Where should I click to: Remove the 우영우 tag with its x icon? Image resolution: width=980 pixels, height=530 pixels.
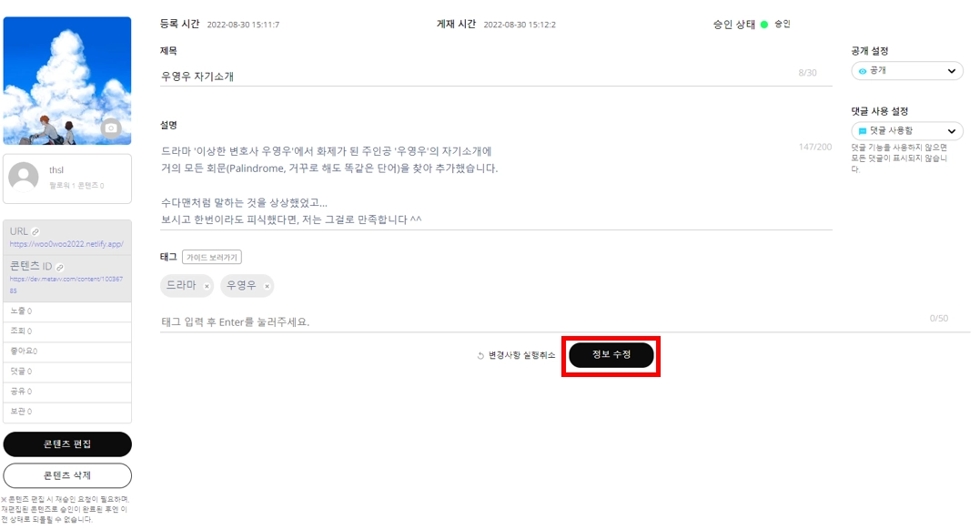(267, 286)
